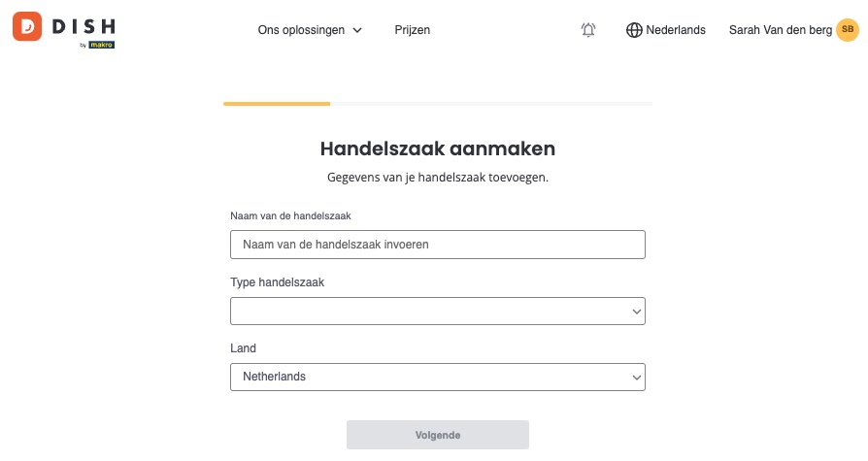
Task: Click the makro badge under DISH
Action: click(x=101, y=45)
